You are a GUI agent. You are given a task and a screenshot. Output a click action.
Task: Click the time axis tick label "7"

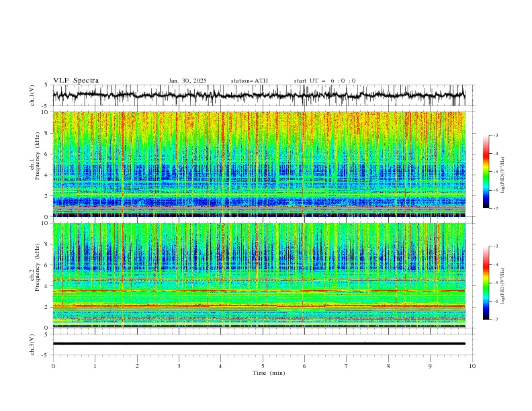pos(347,366)
